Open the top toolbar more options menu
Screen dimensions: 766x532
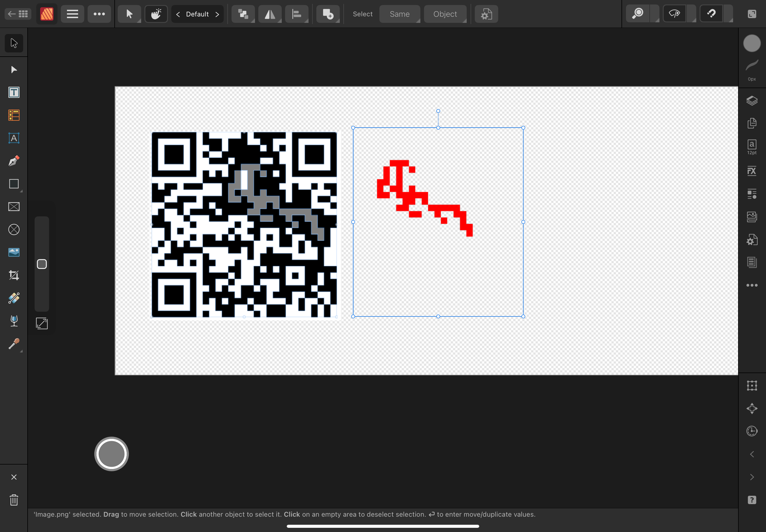[x=99, y=14]
